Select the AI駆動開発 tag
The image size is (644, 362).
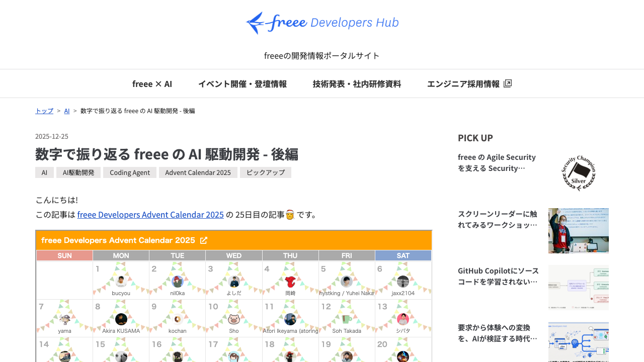pos(78,172)
